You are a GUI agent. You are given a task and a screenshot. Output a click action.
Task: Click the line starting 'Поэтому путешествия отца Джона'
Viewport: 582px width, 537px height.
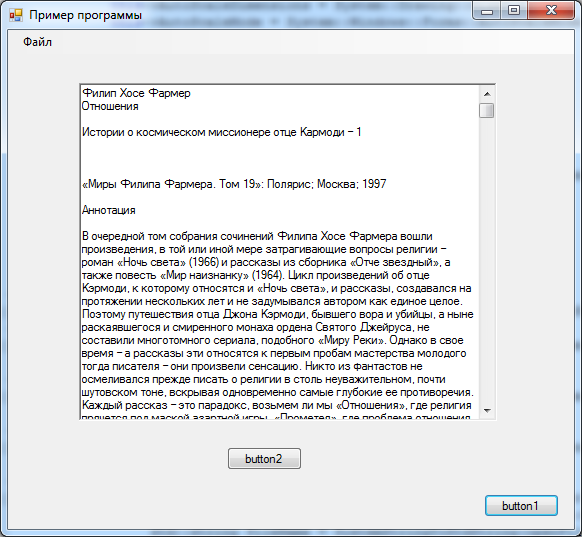pos(277,314)
